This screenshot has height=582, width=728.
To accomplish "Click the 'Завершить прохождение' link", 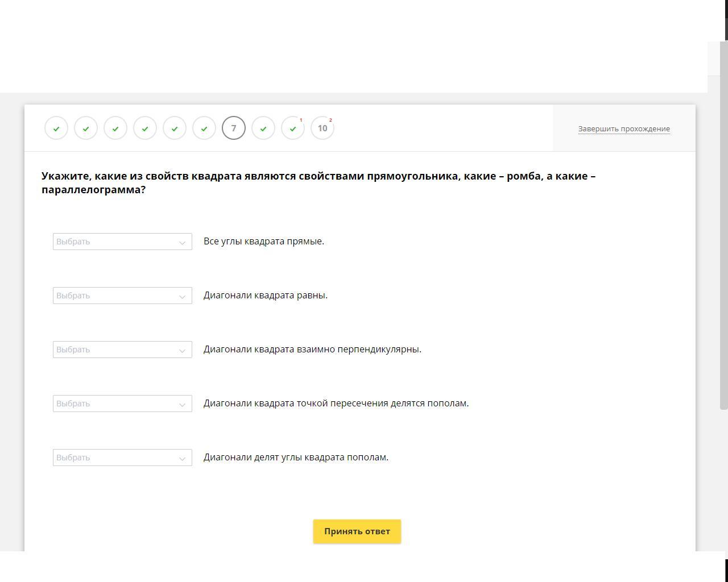I will 624,129.
